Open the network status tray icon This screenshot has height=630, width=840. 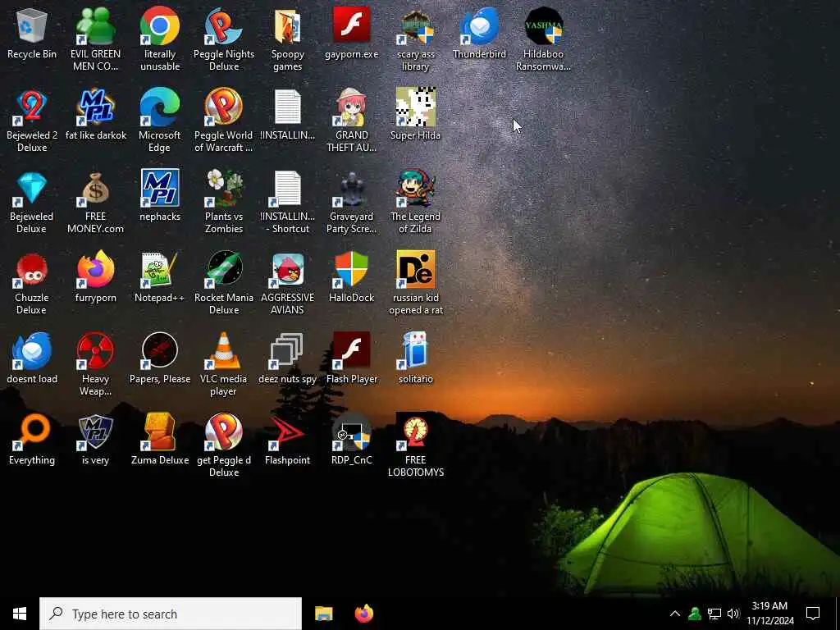[x=714, y=614]
